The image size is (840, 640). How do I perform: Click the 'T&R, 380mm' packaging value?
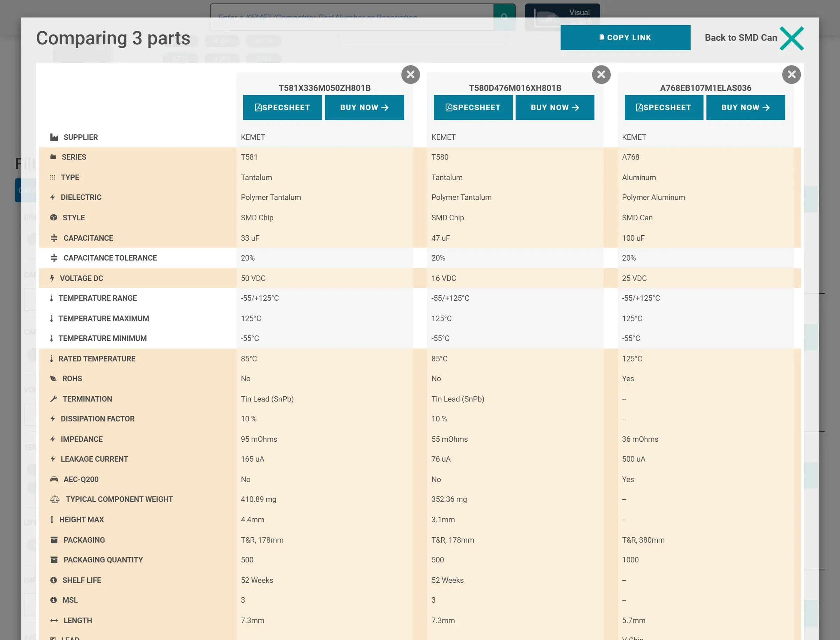tap(643, 540)
